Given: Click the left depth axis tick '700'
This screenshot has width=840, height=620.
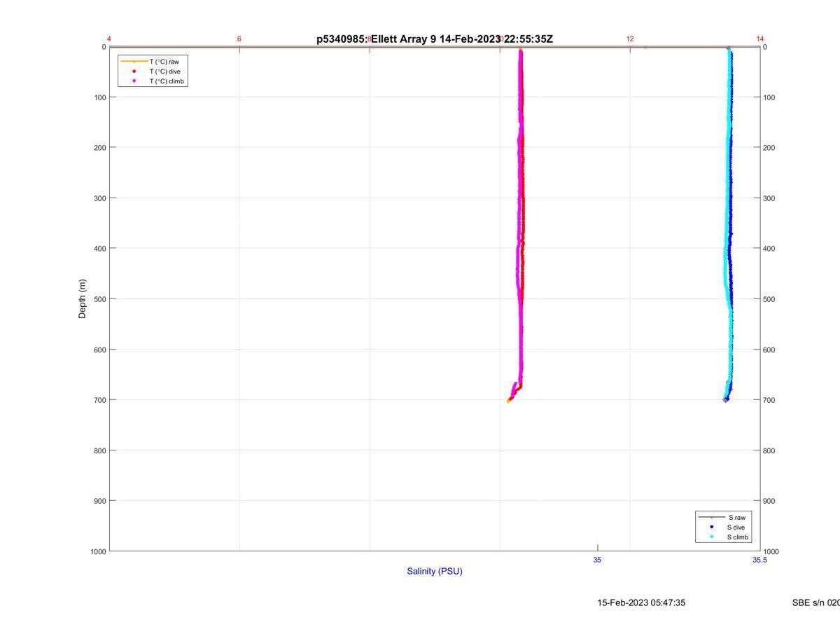Looking at the screenshot, I should pyautogui.click(x=100, y=400).
